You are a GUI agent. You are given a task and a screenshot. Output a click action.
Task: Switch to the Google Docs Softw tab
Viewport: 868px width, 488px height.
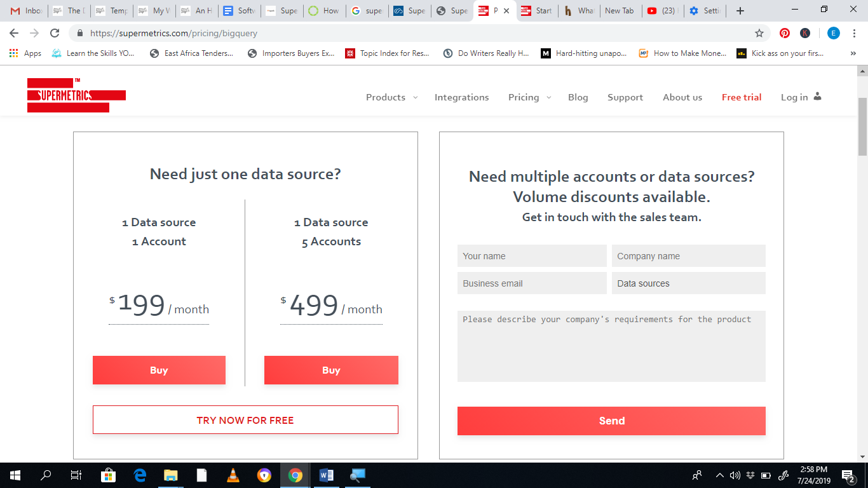tap(239, 11)
